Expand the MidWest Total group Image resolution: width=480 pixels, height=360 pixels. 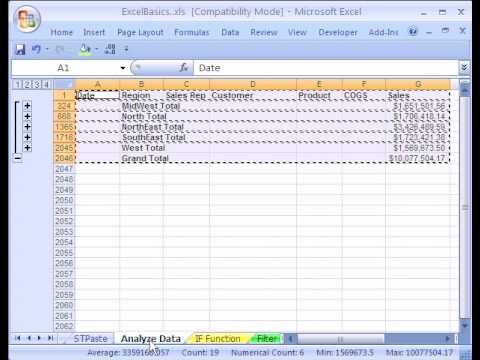point(27,106)
